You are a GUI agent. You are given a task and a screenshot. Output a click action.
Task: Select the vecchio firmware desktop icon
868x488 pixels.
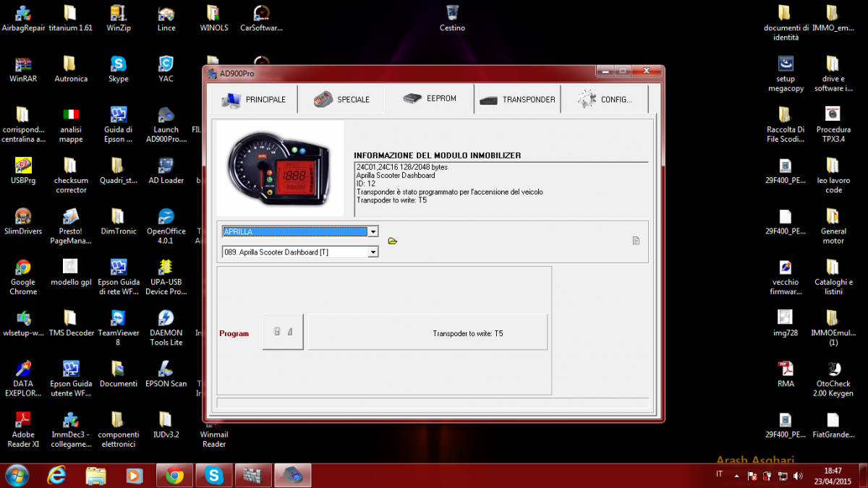tap(786, 278)
